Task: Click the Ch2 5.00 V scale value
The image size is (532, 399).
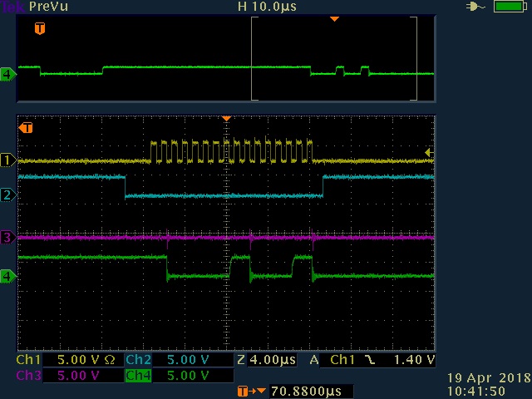Action: click(188, 360)
